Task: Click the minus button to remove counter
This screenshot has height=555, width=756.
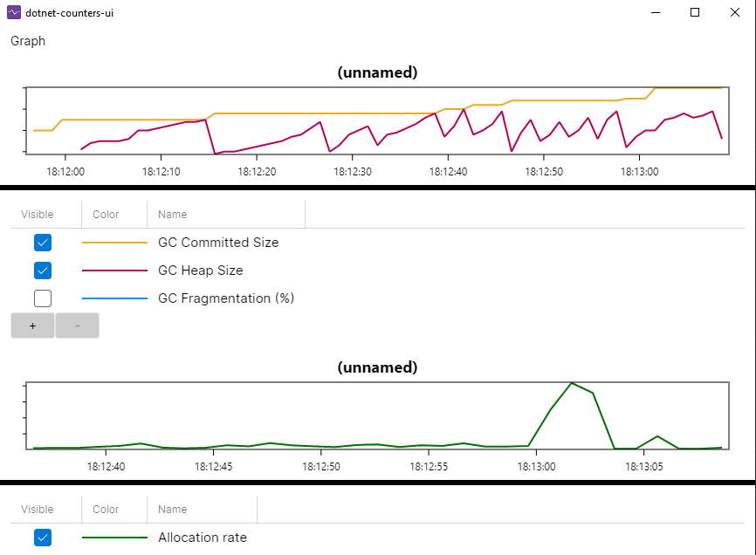Action: pos(78,325)
